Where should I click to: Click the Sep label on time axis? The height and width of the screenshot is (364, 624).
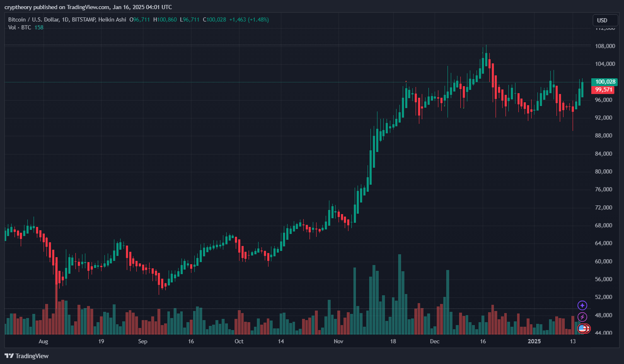point(143,341)
